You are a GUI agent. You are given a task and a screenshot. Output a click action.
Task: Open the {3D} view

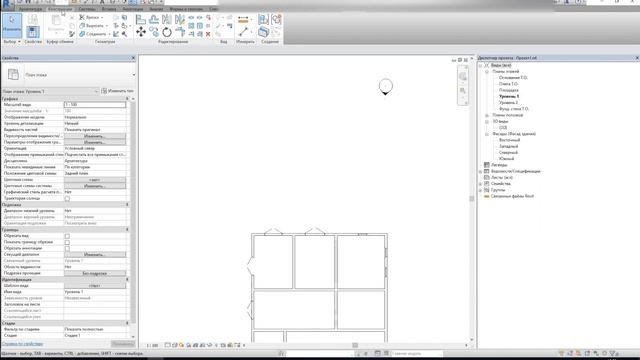(x=503, y=128)
